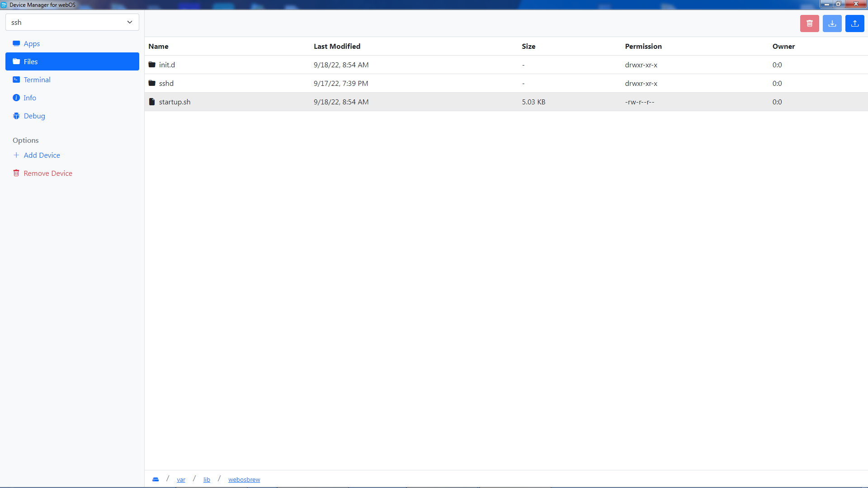Viewport: 868px width, 488px height.
Task: Click the sshd folder icon
Action: [x=152, y=83]
